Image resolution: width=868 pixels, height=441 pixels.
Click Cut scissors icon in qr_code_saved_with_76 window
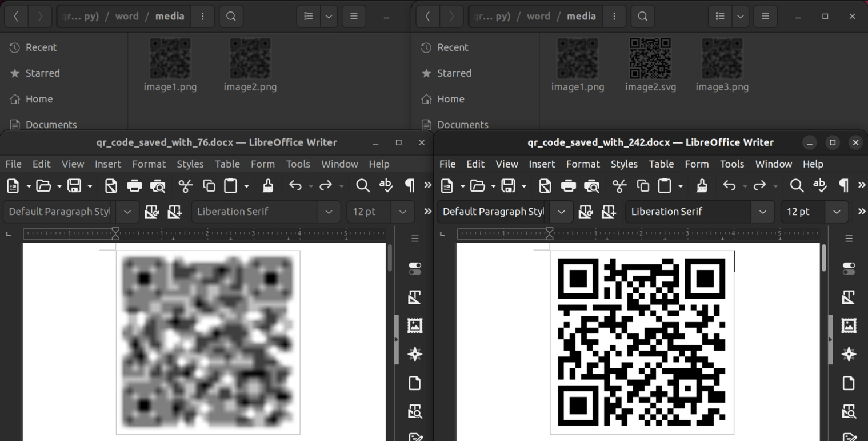[185, 185]
